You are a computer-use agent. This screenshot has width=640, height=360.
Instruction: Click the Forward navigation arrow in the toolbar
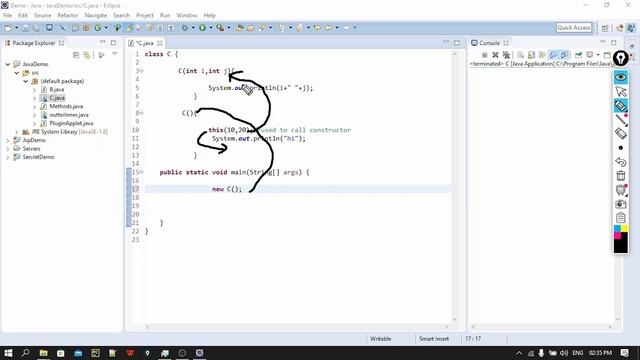click(346, 28)
